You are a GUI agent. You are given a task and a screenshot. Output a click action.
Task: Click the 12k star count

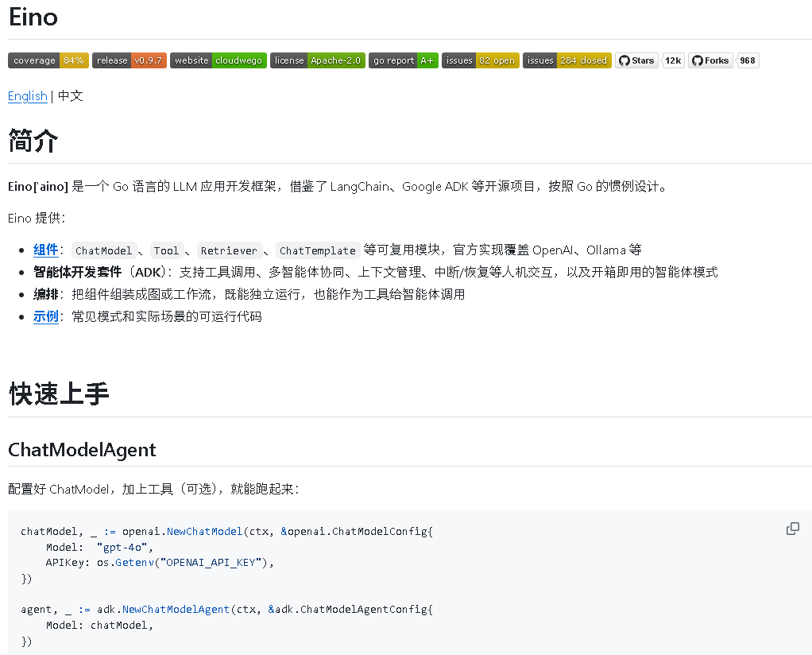click(673, 60)
